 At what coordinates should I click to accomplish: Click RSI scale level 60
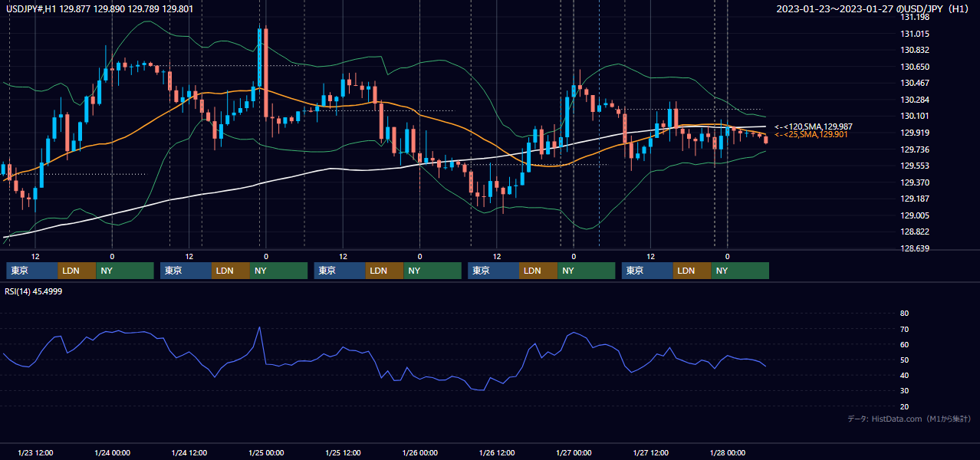coord(904,344)
